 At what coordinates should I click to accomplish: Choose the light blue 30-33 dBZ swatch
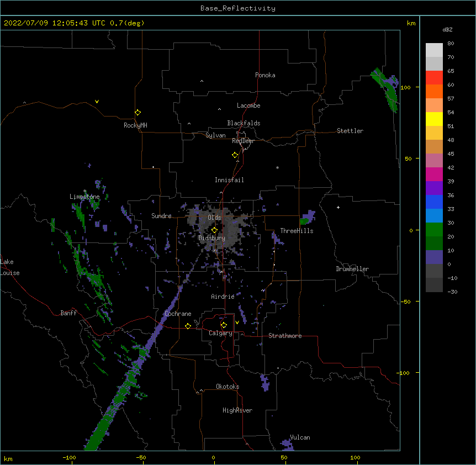click(434, 216)
